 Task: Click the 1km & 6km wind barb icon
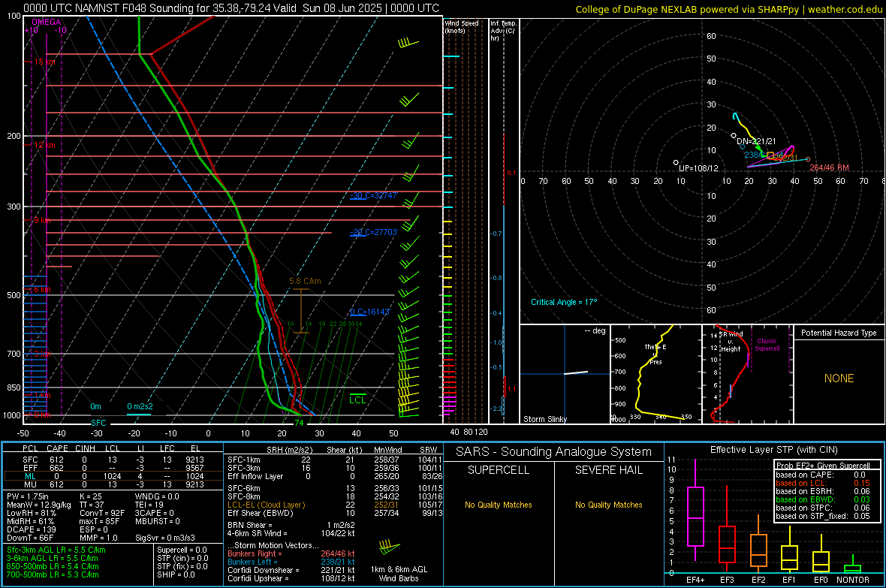tap(389, 547)
